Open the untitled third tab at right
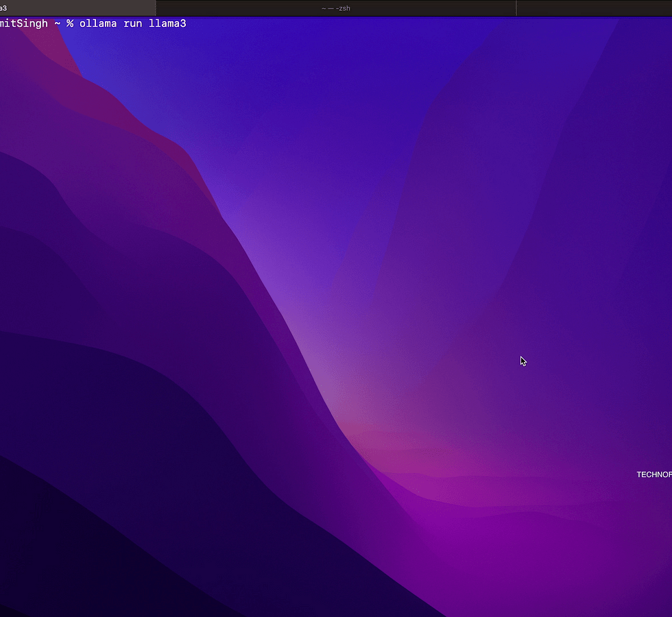Image resolution: width=672 pixels, height=617 pixels. 594,8
